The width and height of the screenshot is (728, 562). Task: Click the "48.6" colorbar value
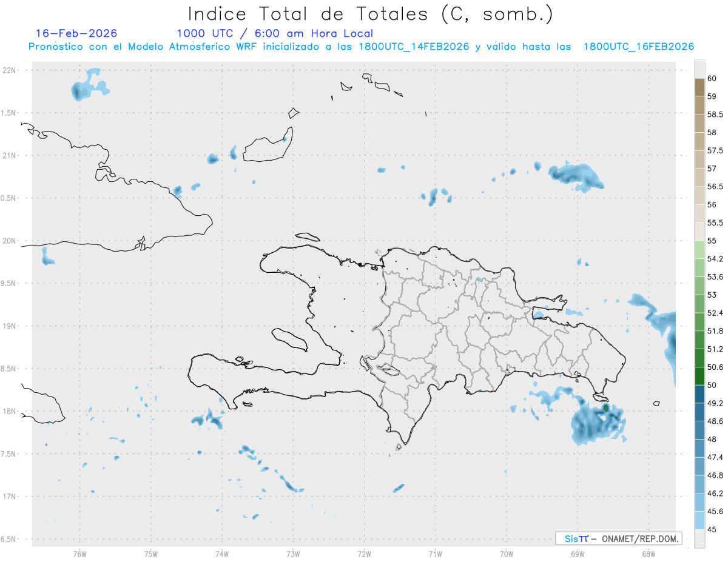(x=715, y=421)
